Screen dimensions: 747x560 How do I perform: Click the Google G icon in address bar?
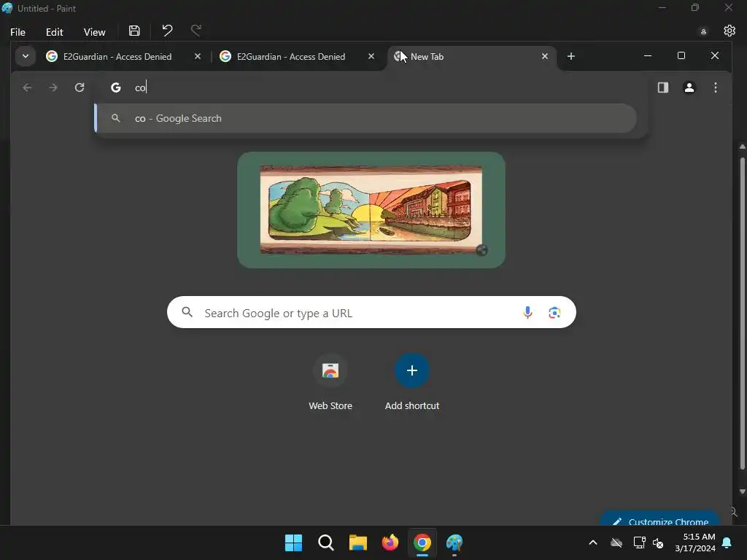pyautogui.click(x=116, y=87)
